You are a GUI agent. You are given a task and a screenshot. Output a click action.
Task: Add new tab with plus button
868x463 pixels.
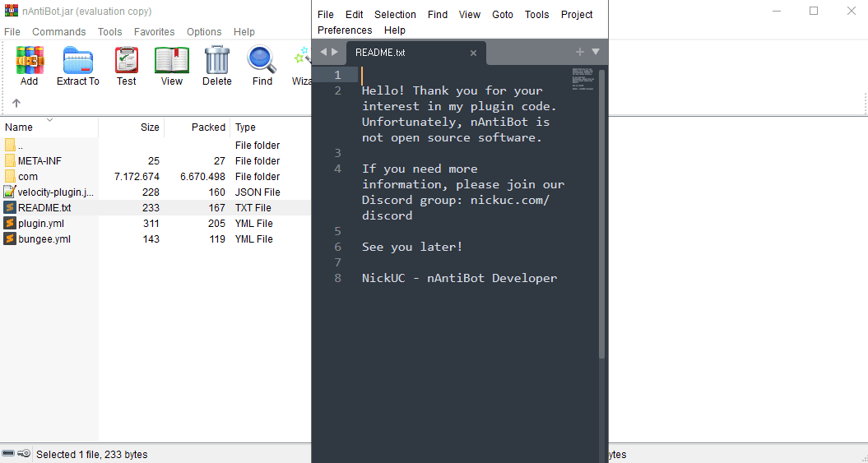(x=579, y=52)
